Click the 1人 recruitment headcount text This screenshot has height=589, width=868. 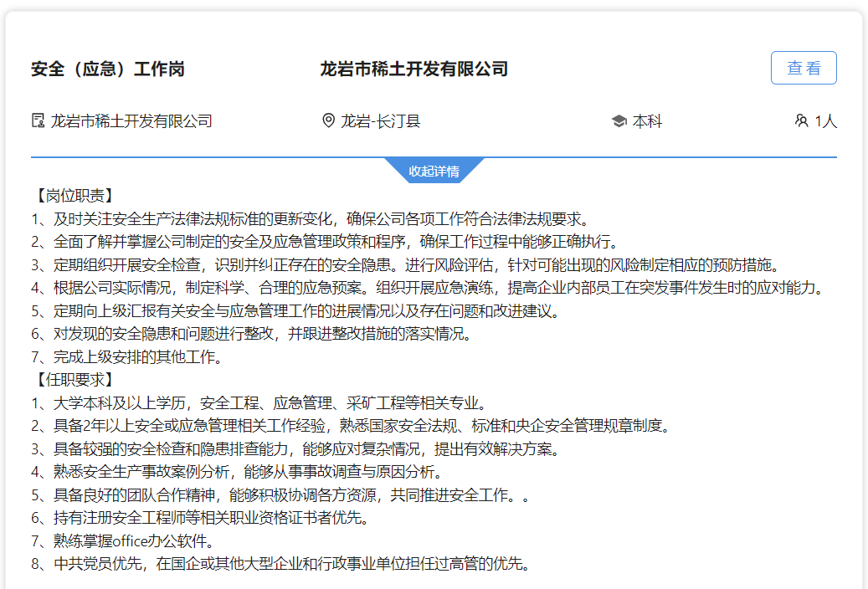(x=824, y=120)
